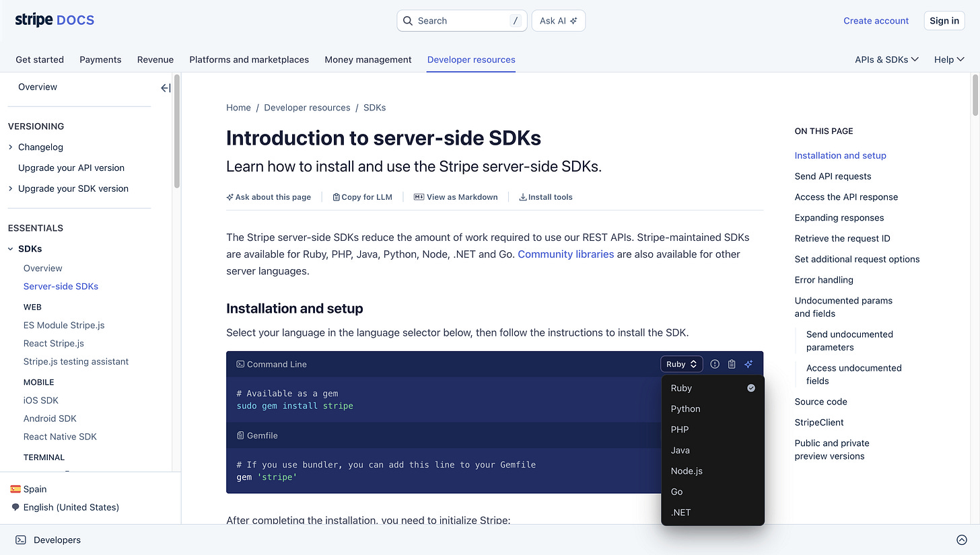
Task: Jump to Send API requests section
Action: [833, 176]
